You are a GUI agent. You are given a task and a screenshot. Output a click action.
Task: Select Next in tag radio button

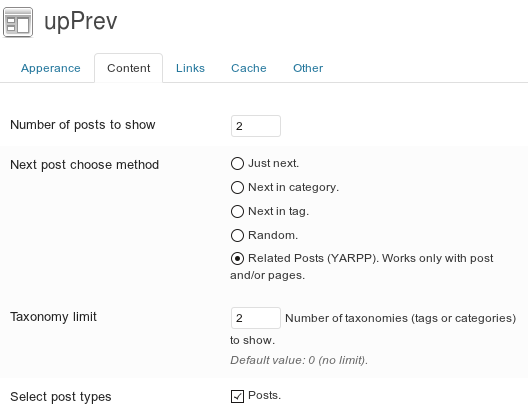pos(237,211)
